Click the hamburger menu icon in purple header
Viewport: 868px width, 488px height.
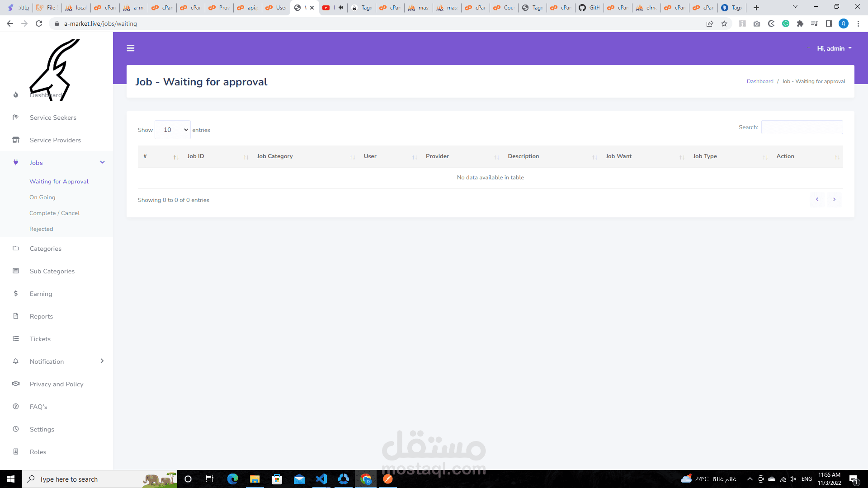pyautogui.click(x=131, y=48)
